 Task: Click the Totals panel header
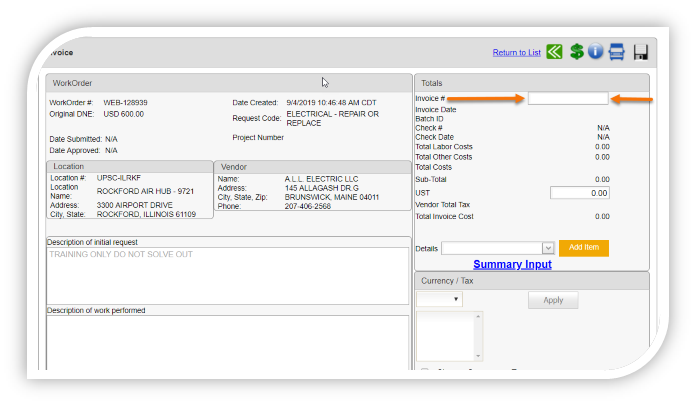[531, 83]
